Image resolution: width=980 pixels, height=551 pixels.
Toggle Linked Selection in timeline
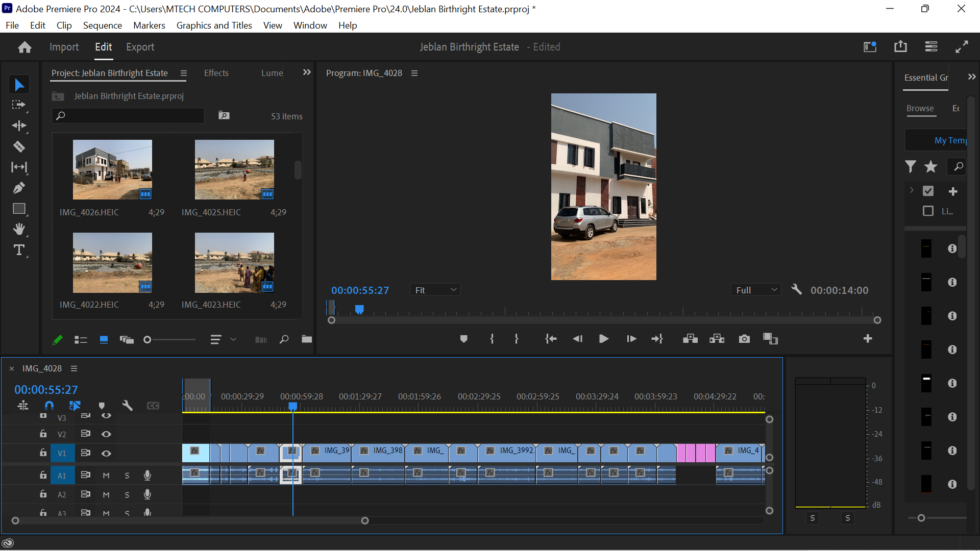(x=75, y=406)
